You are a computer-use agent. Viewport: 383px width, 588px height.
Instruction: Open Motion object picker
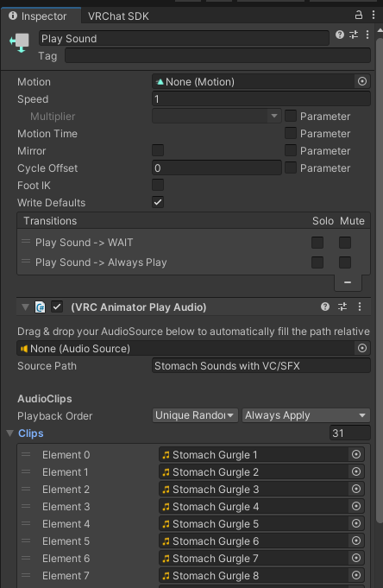click(362, 81)
